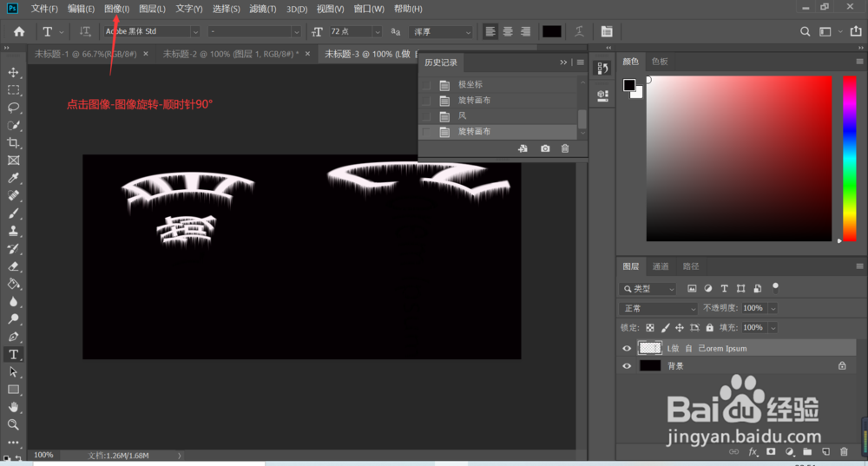
Task: Select the History Brush tool
Action: pos(13,249)
